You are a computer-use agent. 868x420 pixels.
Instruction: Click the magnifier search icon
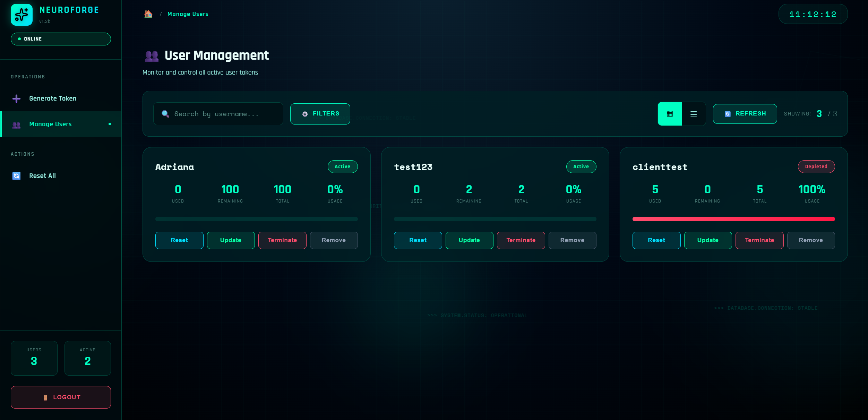tap(165, 114)
